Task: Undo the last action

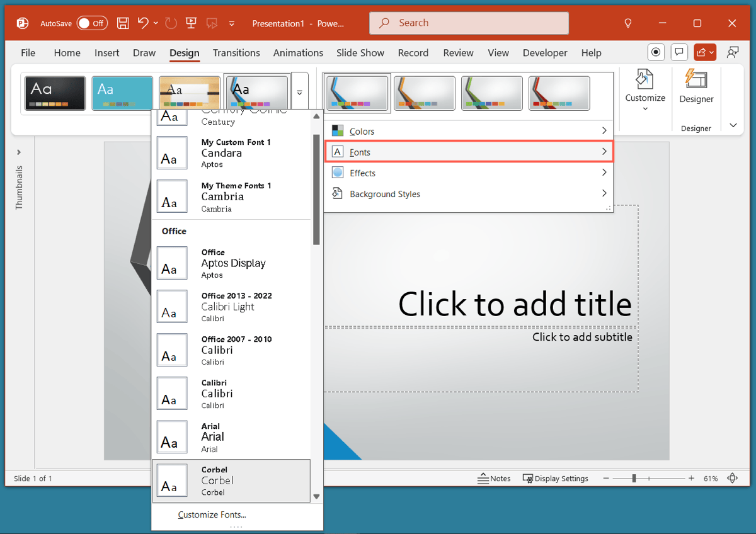Action: tap(143, 23)
